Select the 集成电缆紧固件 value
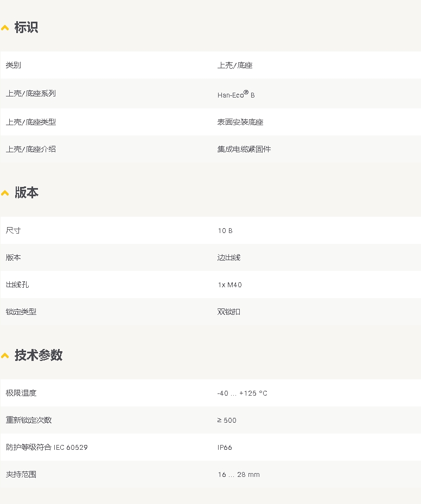Viewport: 421px width, 504px height. (244, 149)
